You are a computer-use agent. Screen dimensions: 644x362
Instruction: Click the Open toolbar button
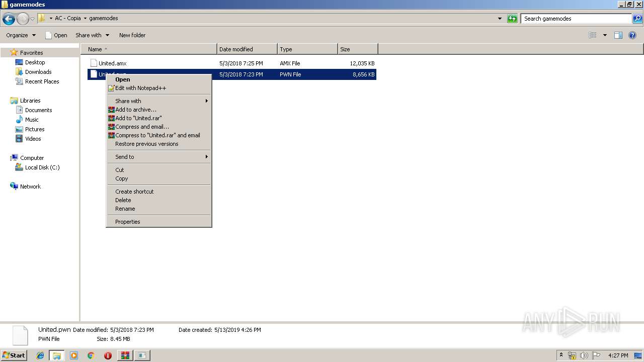point(56,35)
